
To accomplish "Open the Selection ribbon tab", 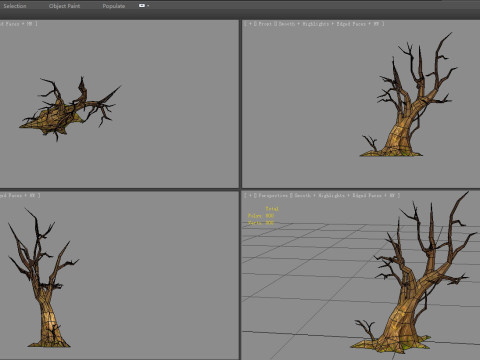I will (x=15, y=6).
